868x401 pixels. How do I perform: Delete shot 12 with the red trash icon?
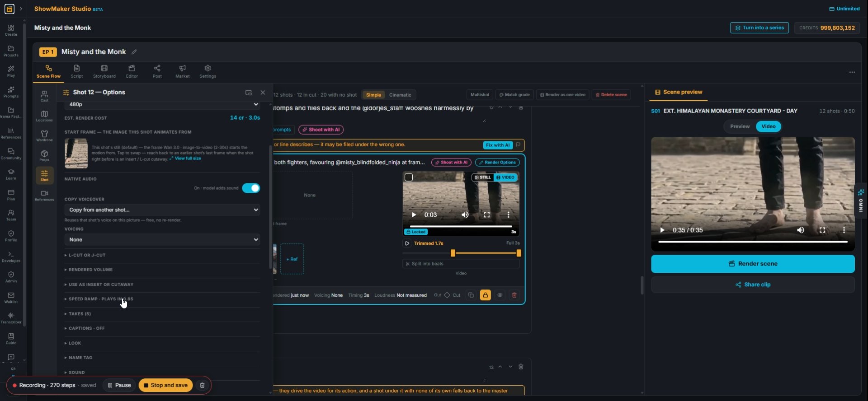514,295
